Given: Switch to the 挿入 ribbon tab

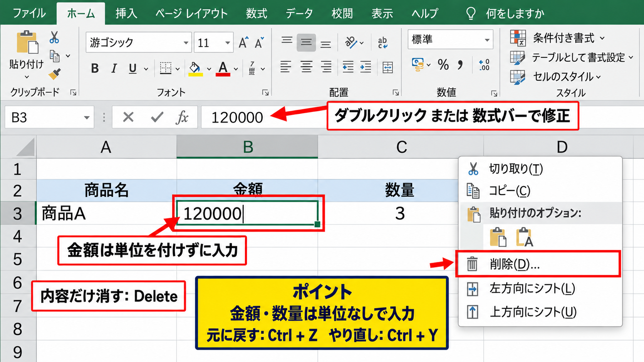Looking at the screenshot, I should pyautogui.click(x=126, y=13).
